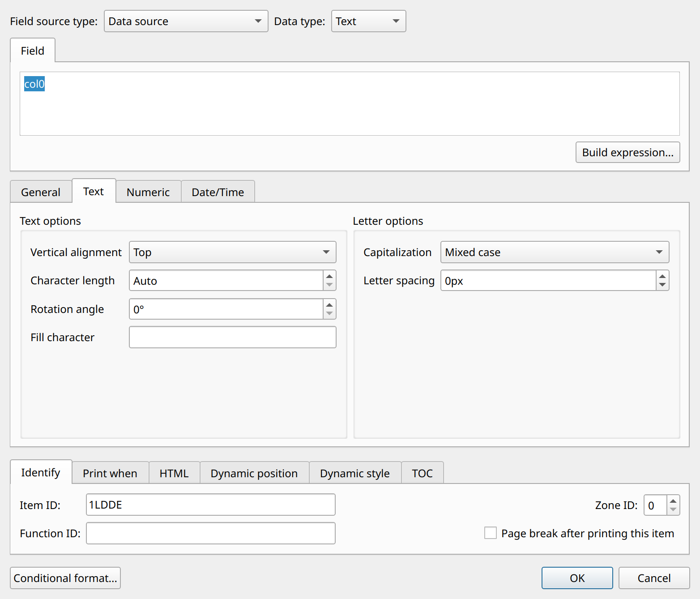Click into the Fill character field
Screen dimensions: 700x599
[x=233, y=337]
